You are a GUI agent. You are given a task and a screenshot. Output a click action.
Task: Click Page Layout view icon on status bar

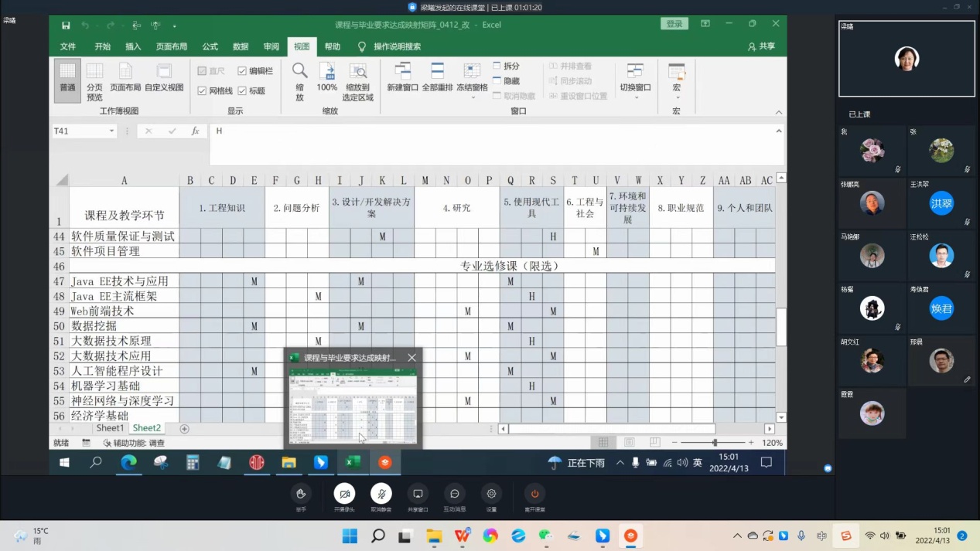(x=630, y=443)
